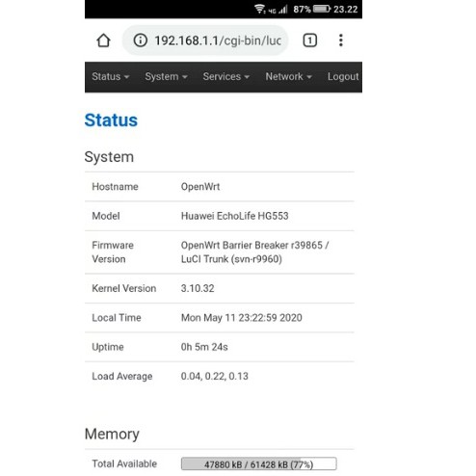The image size is (476, 476).
Task: Select kernel version 3.10.32 value
Action: tap(198, 289)
